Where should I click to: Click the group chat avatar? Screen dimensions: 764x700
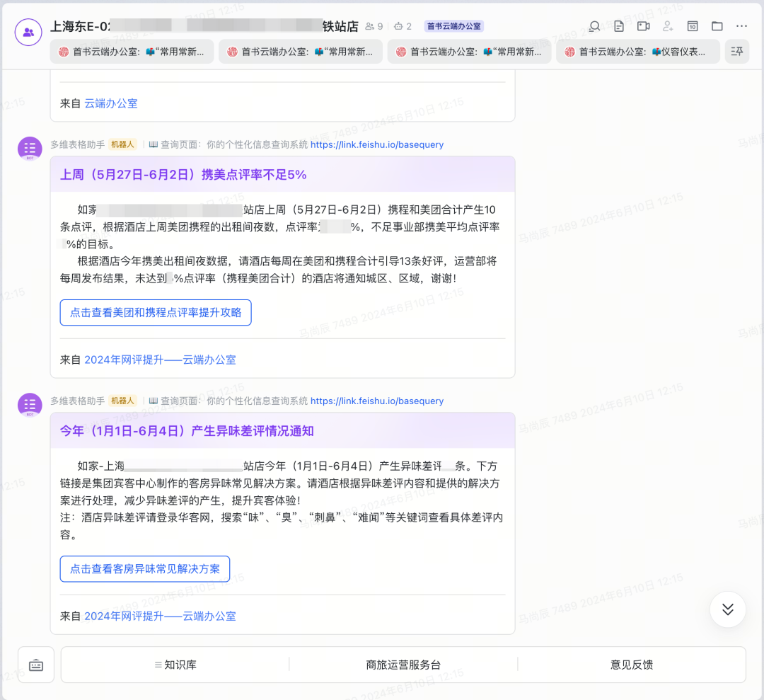[x=29, y=32]
